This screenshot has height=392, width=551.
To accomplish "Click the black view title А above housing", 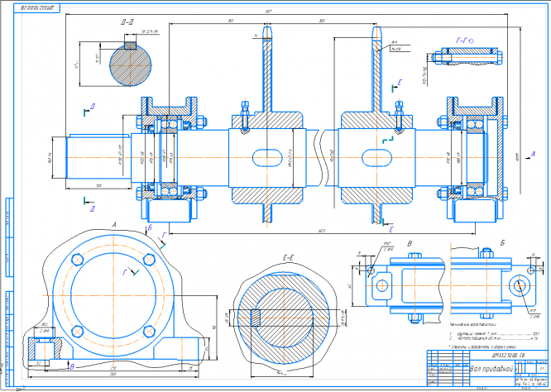I will tap(113, 224).
